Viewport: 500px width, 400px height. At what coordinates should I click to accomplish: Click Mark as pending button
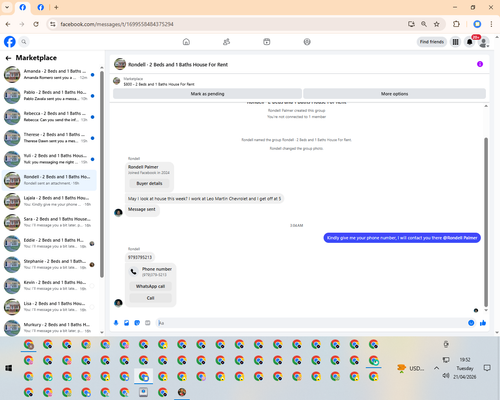click(207, 94)
